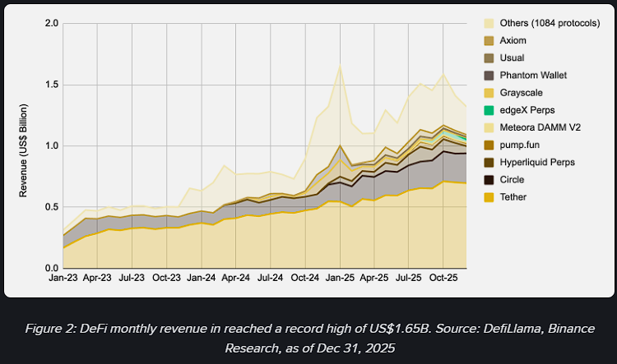Image resolution: width=617 pixels, height=364 pixels.
Task: Click the Tether legend color swatch
Action: [489, 197]
